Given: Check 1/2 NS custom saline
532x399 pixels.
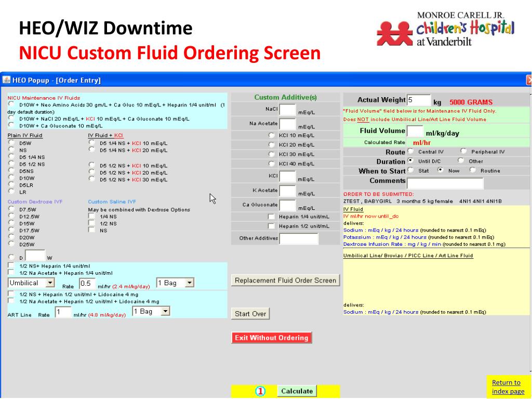Looking at the screenshot, I should pyautogui.click(x=91, y=222).
